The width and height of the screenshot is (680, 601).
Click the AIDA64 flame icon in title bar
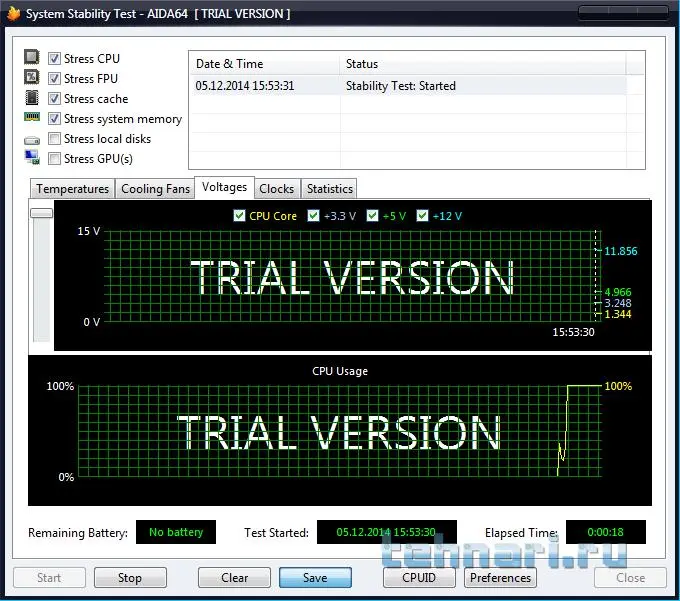(x=14, y=13)
